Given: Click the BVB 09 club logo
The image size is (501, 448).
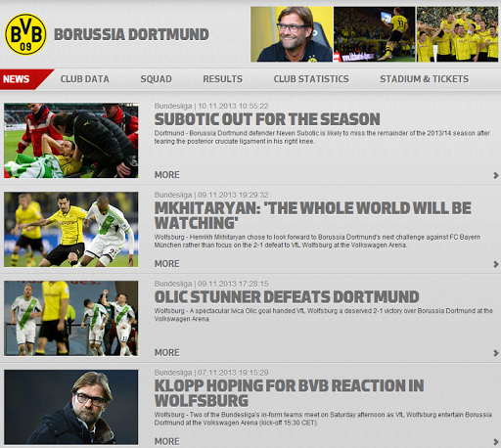Looking at the screenshot, I should click(25, 34).
